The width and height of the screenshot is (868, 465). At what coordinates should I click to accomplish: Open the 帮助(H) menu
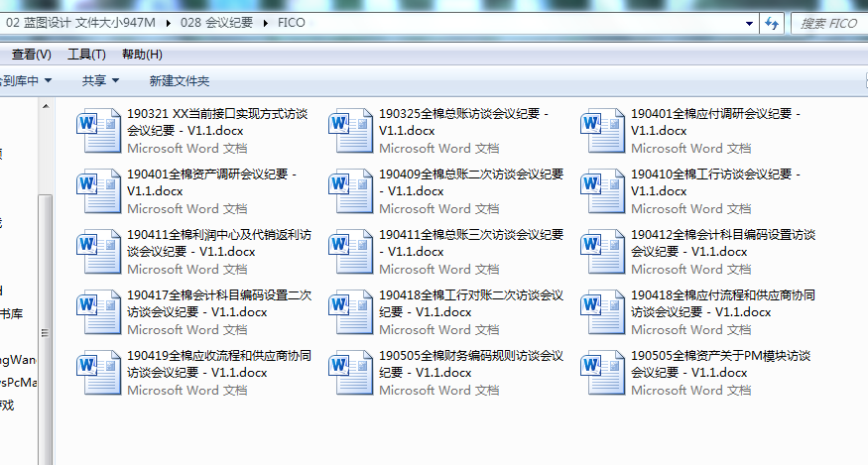[x=142, y=54]
